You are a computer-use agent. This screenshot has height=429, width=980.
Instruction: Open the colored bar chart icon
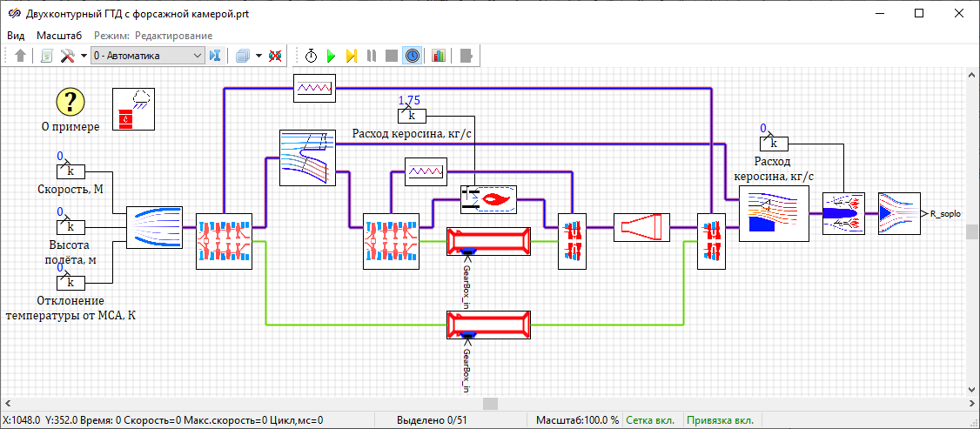(438, 56)
